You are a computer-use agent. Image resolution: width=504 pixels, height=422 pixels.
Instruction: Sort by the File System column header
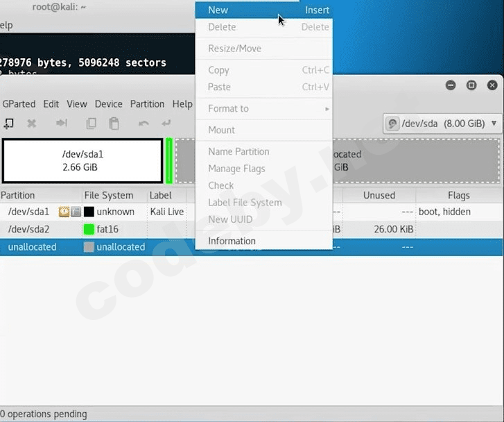115,196
